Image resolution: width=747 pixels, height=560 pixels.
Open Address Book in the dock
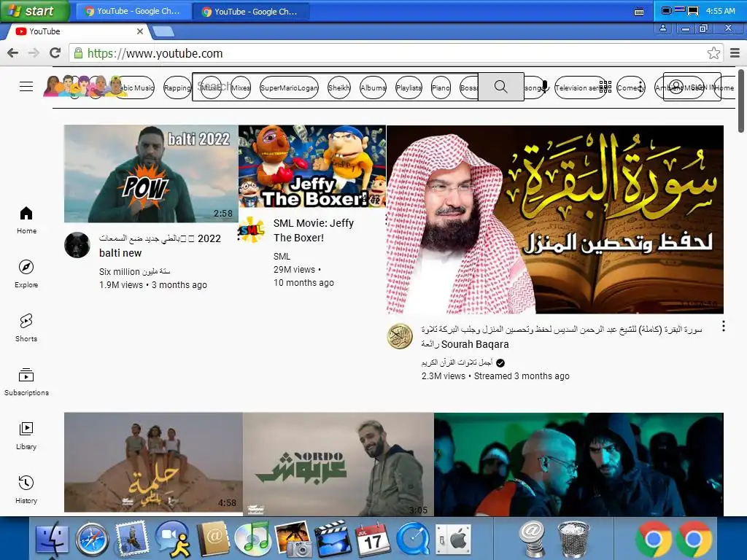coord(213,539)
